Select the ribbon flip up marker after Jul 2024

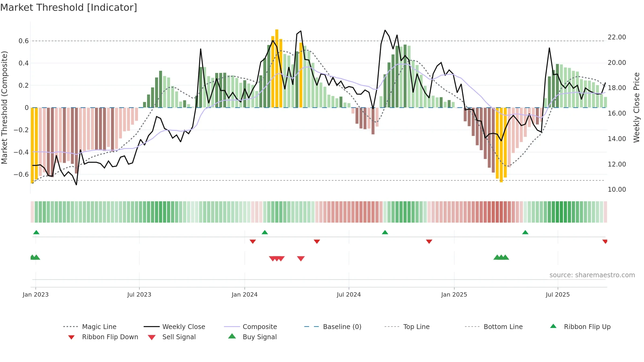tap(385, 232)
